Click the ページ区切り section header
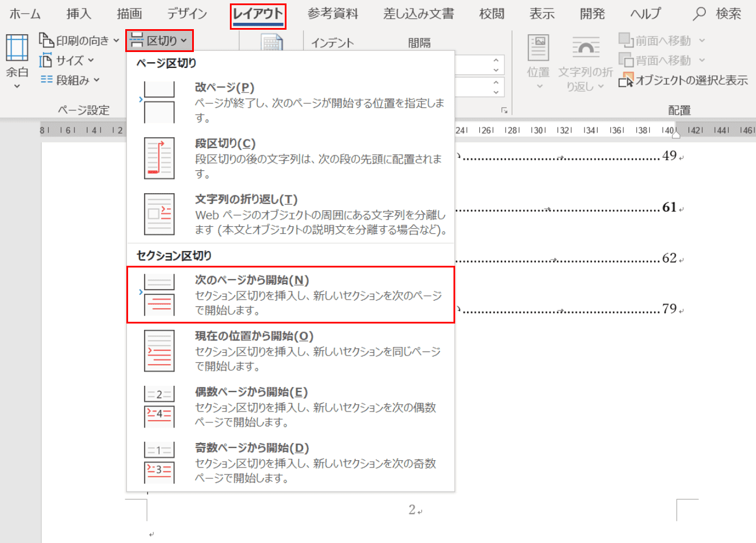756x543 pixels. 166,63
